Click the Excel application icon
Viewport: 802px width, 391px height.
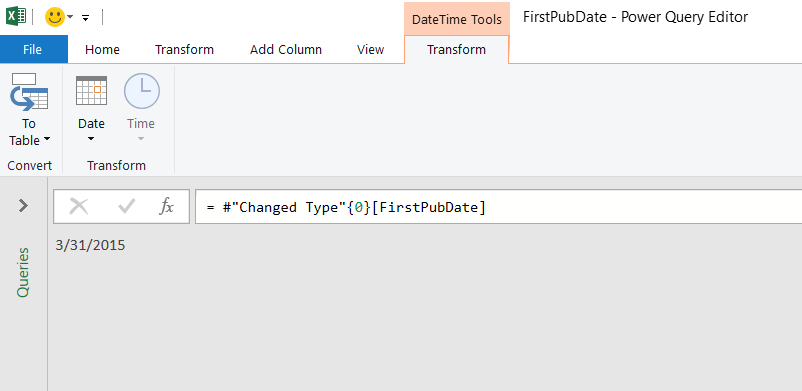[16, 16]
